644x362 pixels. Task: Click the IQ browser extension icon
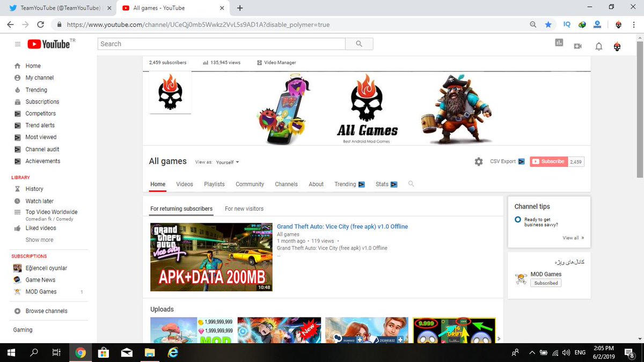pyautogui.click(x=567, y=25)
